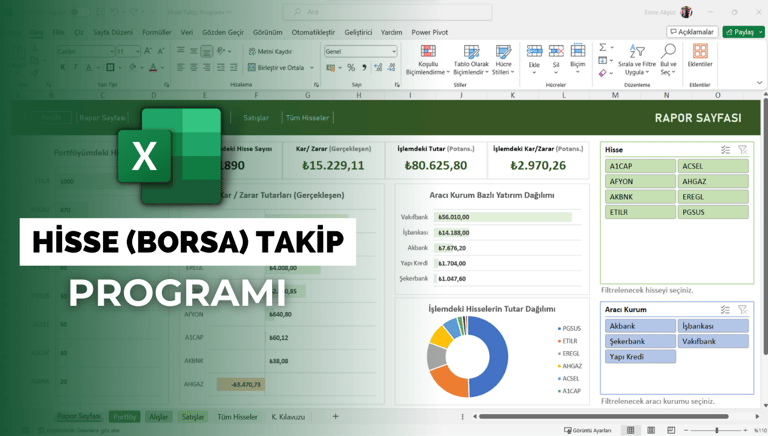768x436 pixels.
Task: Open the Calibri font name dropdown
Action: [x=112, y=51]
